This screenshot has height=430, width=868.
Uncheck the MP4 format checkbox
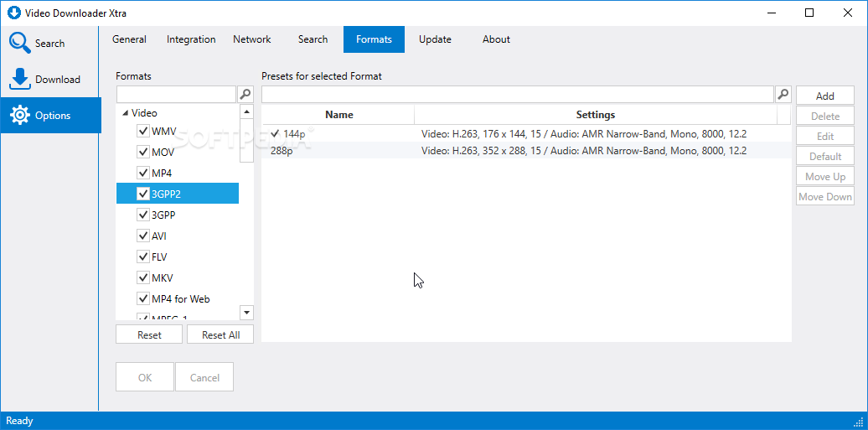click(142, 173)
